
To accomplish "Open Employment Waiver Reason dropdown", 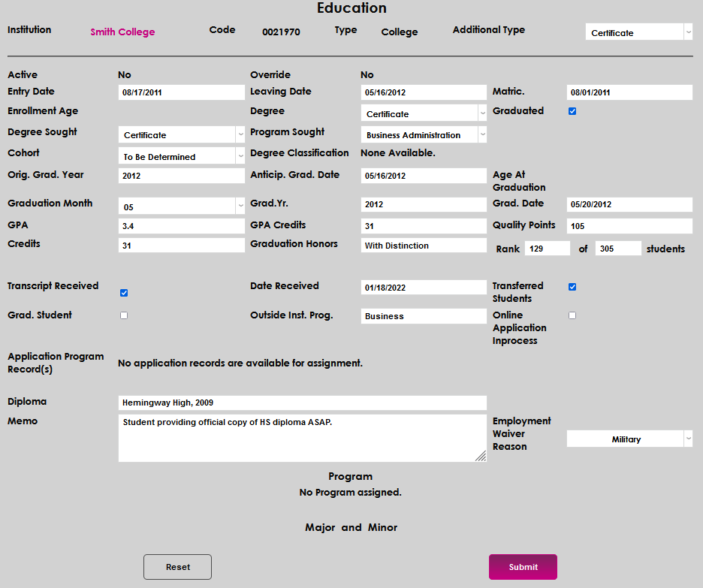I will (x=629, y=439).
